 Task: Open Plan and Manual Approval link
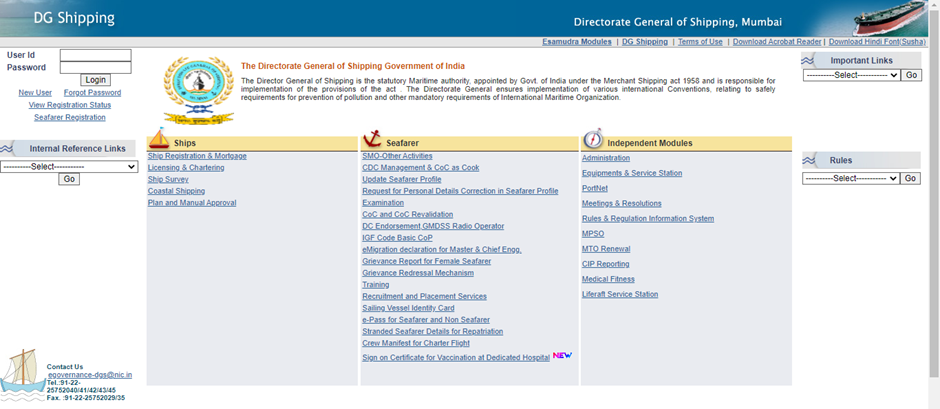click(192, 203)
